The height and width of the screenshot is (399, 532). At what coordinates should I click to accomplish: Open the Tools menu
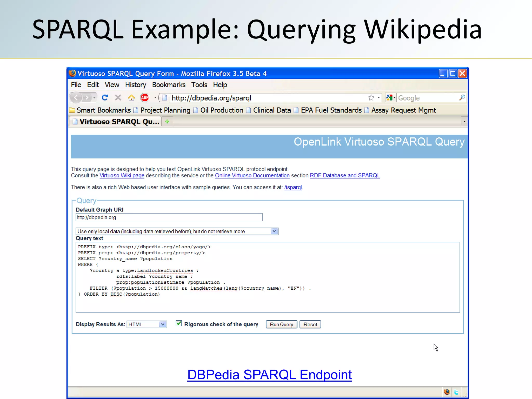click(x=199, y=85)
